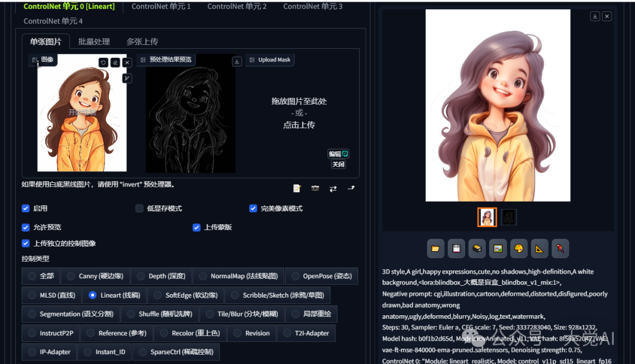Select the lineart thumbnail below the generated image
This screenshot has height=364, width=635.
click(x=509, y=217)
